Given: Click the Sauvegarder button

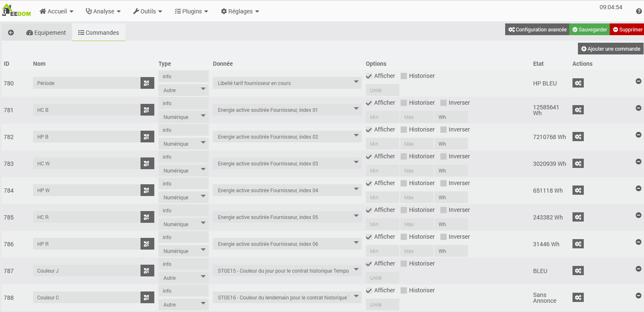Looking at the screenshot, I should point(590,29).
